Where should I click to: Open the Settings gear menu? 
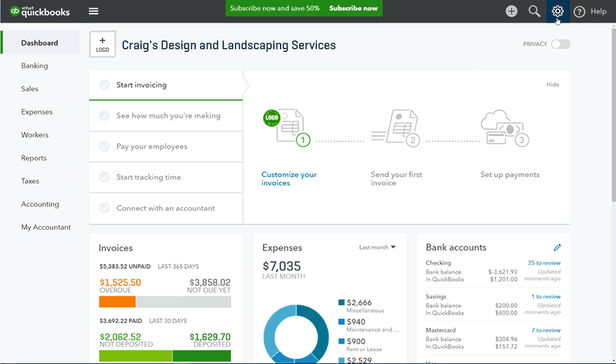coord(558,11)
